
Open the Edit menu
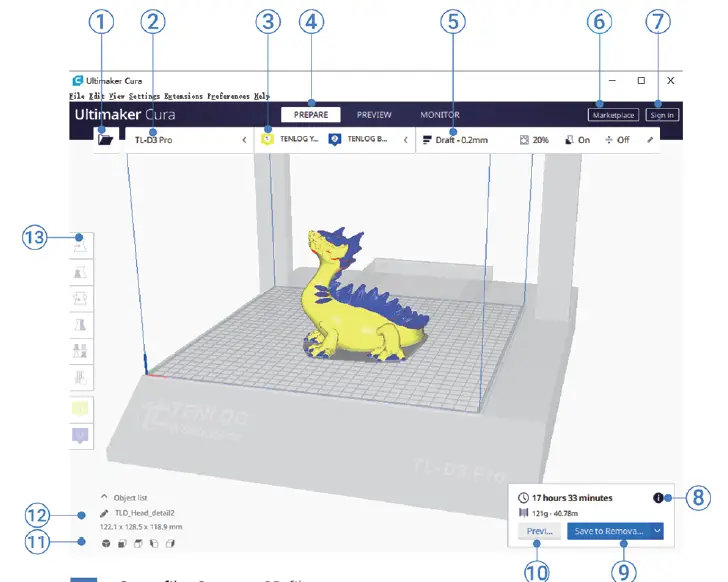point(97,96)
